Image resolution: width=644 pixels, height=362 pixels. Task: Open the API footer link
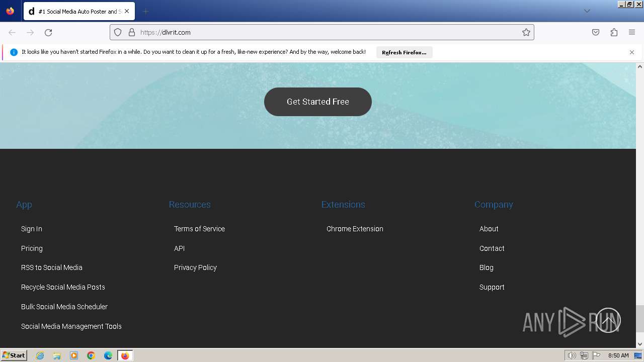tap(179, 248)
